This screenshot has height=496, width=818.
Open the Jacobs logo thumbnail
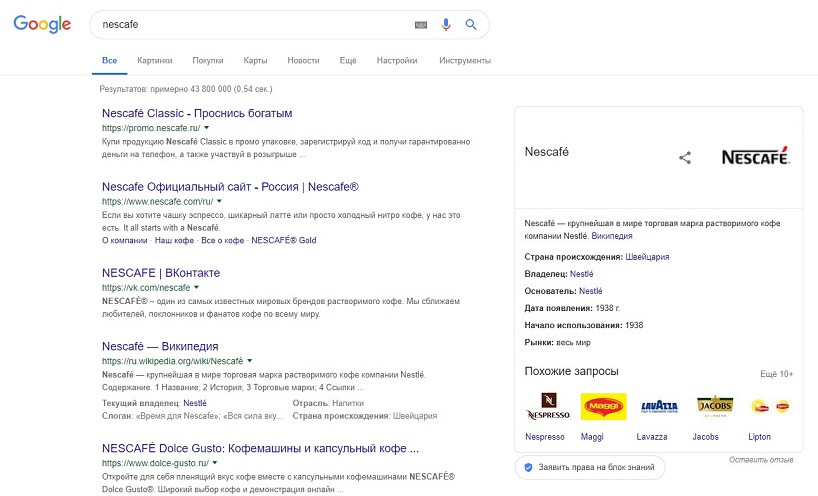point(715,406)
